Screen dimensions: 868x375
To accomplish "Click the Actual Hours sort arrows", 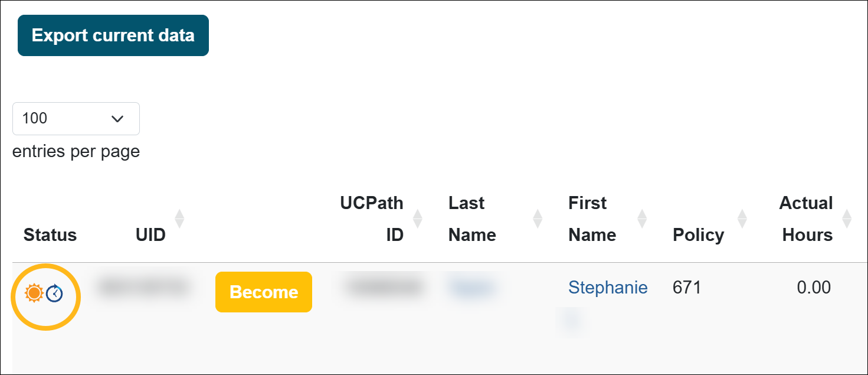I will (847, 219).
